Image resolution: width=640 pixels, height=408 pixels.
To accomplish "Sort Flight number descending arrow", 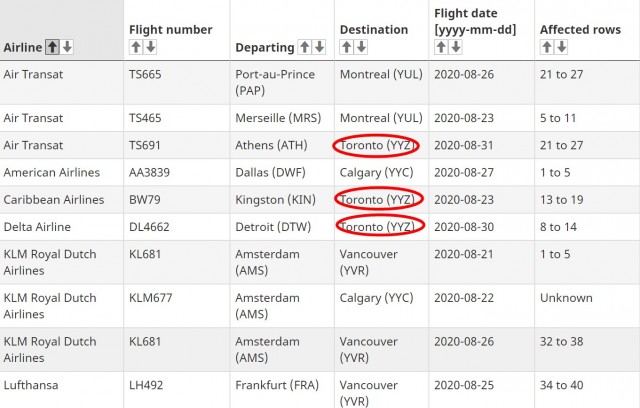I will tap(150, 47).
